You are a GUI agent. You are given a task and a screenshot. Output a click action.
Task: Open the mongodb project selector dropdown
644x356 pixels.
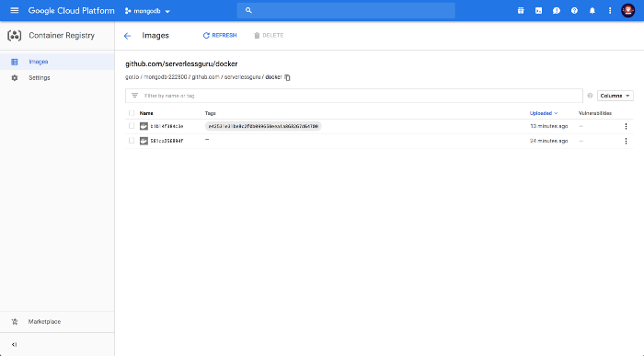[147, 11]
